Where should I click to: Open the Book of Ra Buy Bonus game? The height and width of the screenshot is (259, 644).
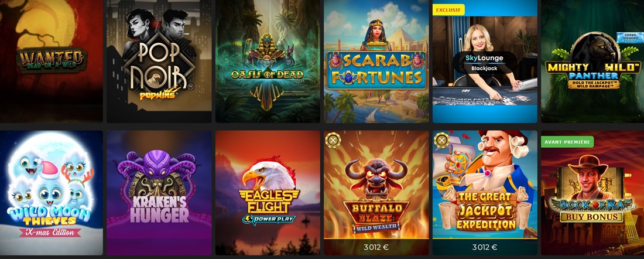(x=592, y=193)
